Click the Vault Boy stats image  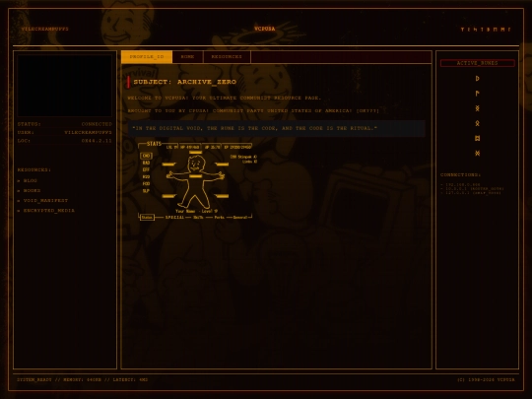tap(196, 181)
